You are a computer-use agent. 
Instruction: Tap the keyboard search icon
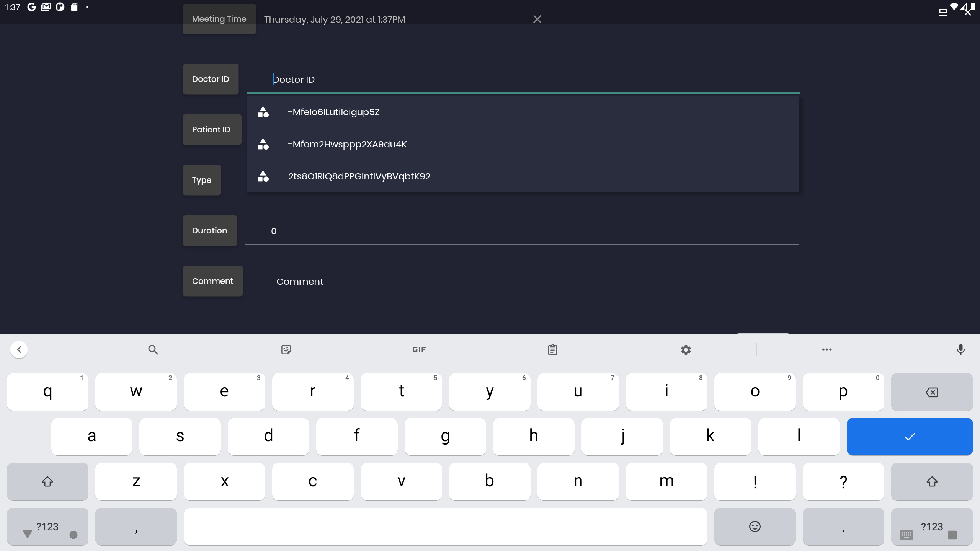(153, 349)
